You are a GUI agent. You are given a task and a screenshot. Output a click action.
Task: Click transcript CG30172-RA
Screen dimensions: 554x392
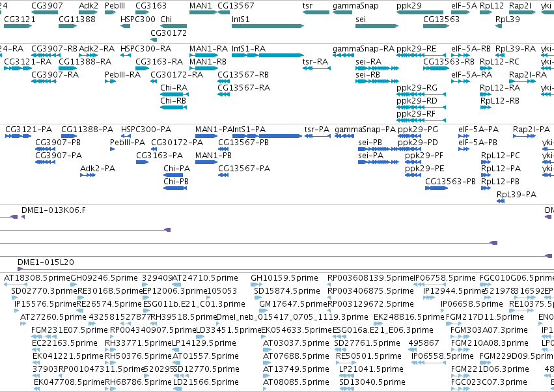[x=176, y=75]
